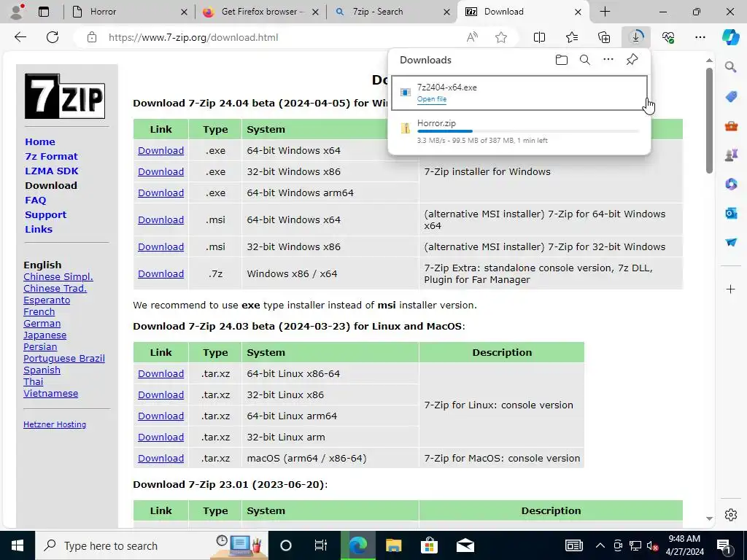Viewport: 747px width, 560px height.
Task: Refresh the 7-zip download page
Action: [53, 37]
